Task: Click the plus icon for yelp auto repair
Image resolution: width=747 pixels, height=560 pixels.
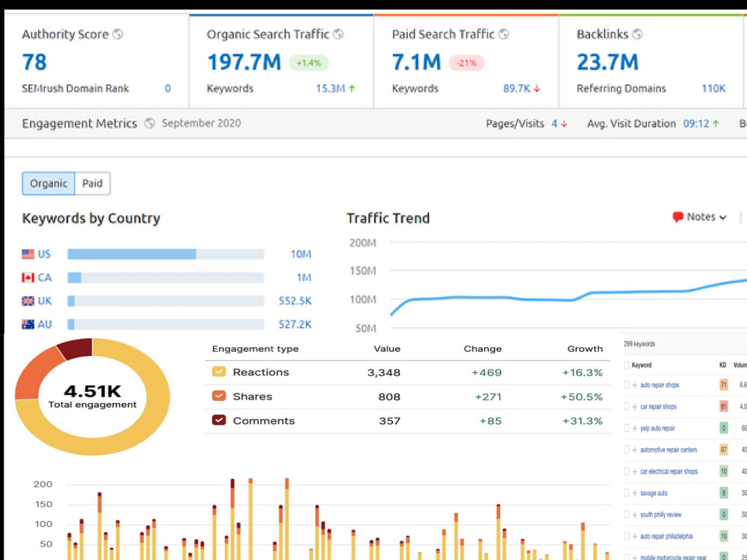Action: tap(634, 429)
